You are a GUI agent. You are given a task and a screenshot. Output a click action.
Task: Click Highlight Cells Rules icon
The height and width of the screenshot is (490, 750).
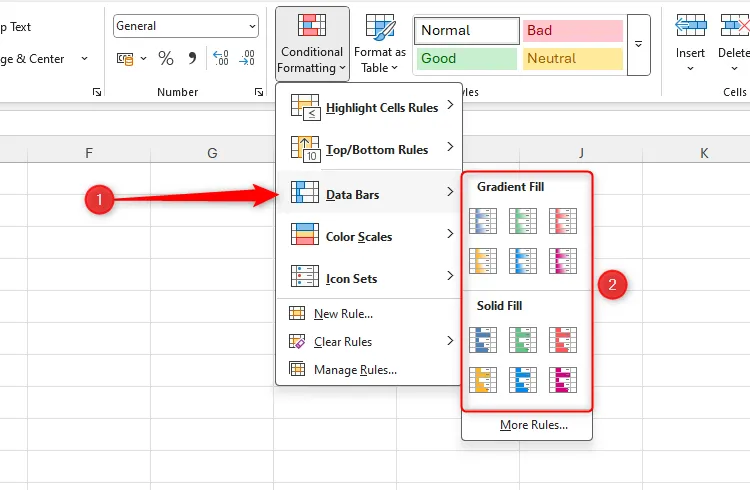click(305, 107)
